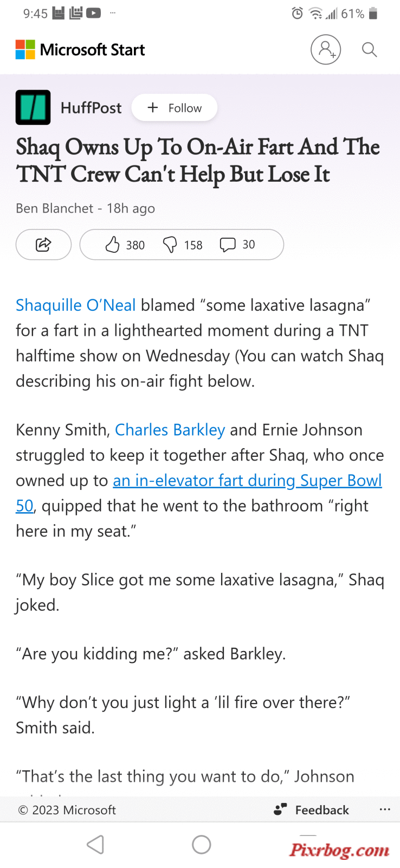
Task: Tap the HuffPost publisher logo
Action: point(33,107)
